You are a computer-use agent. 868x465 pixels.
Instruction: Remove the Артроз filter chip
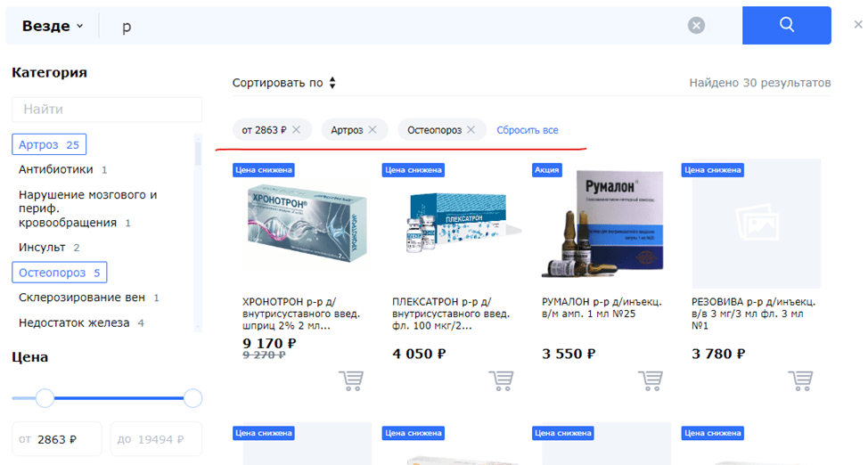[x=373, y=129]
